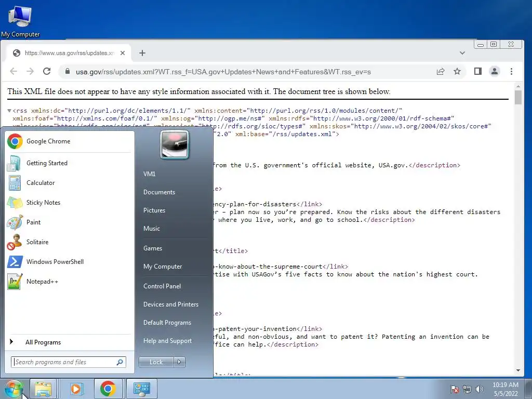This screenshot has width=532, height=399.
Task: Open Calculator in the Start menu
Action: click(x=69, y=183)
